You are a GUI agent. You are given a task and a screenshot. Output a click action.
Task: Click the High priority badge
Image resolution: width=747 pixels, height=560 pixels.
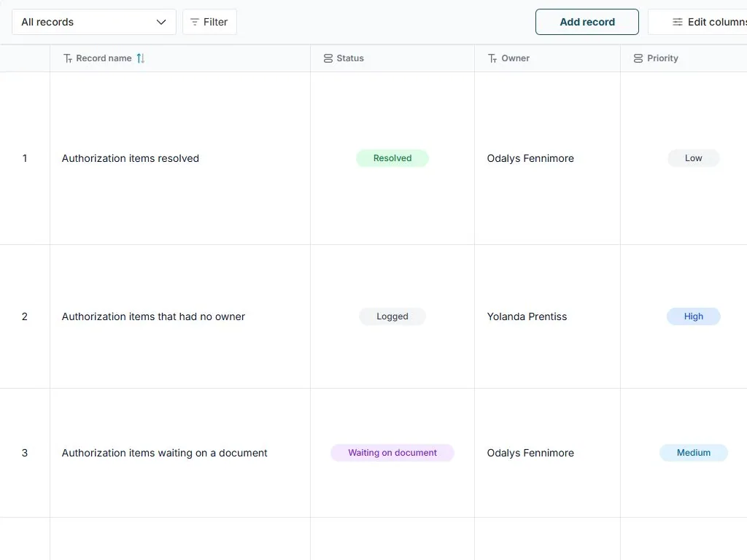(694, 316)
